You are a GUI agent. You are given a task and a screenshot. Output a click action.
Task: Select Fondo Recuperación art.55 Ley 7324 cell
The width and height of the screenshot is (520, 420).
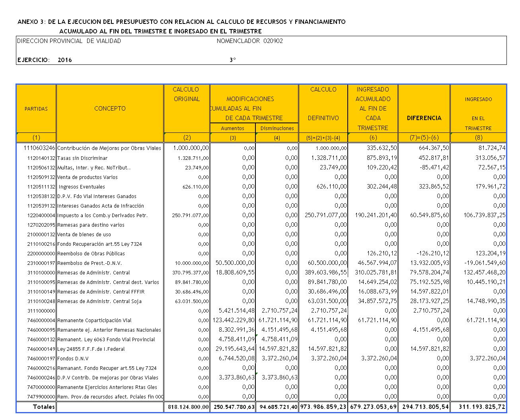point(99,244)
